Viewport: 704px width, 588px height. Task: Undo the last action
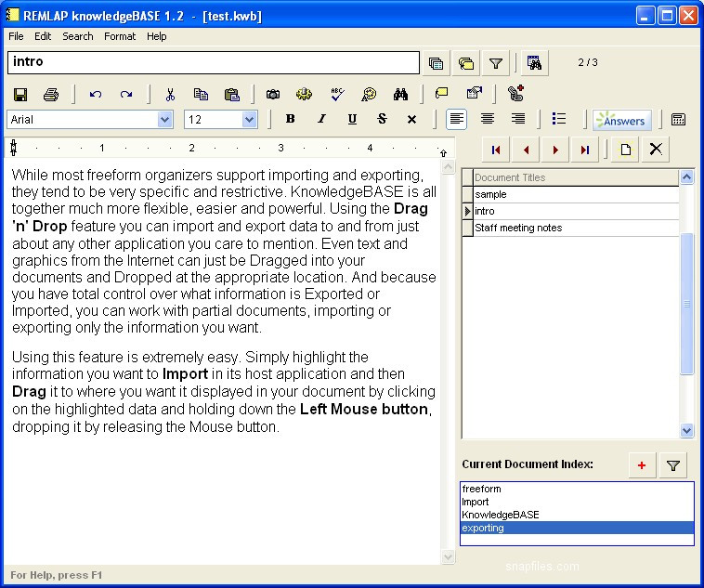point(95,95)
